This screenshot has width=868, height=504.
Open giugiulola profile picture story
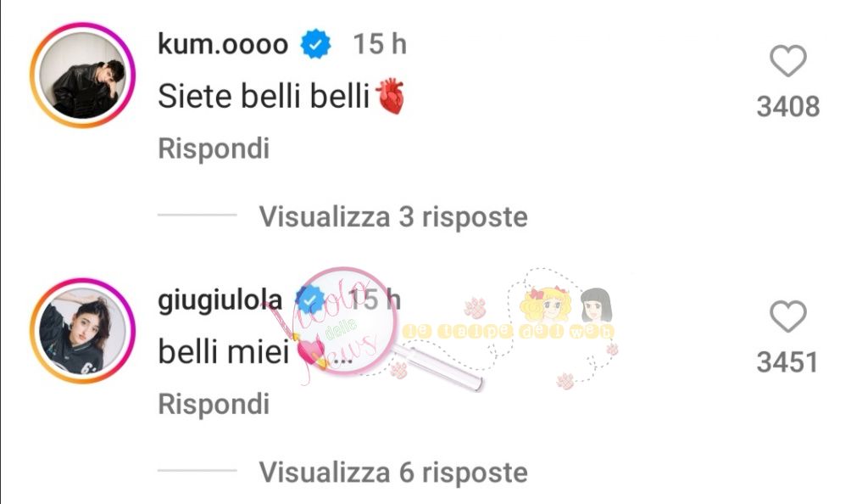(x=83, y=331)
